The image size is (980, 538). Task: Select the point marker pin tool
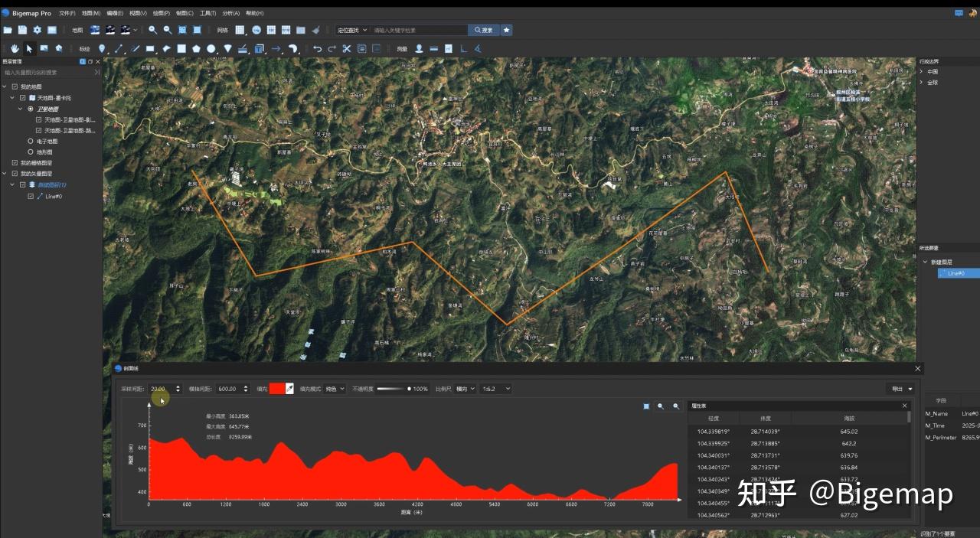(101, 48)
